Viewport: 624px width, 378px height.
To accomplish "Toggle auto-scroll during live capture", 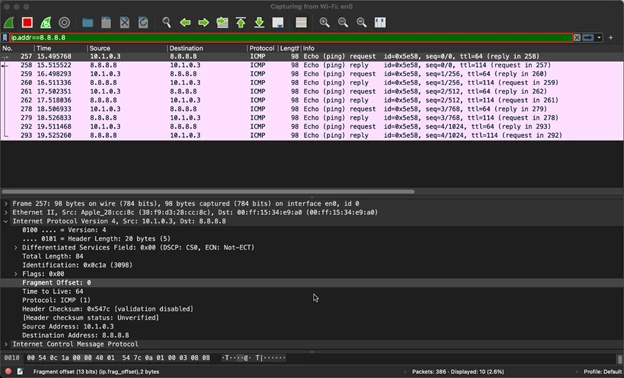I will coord(278,22).
